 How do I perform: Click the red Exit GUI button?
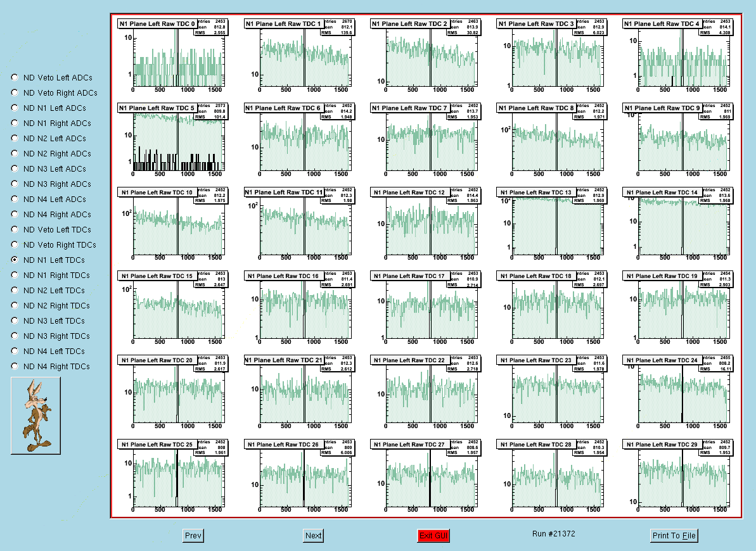pyautogui.click(x=433, y=536)
